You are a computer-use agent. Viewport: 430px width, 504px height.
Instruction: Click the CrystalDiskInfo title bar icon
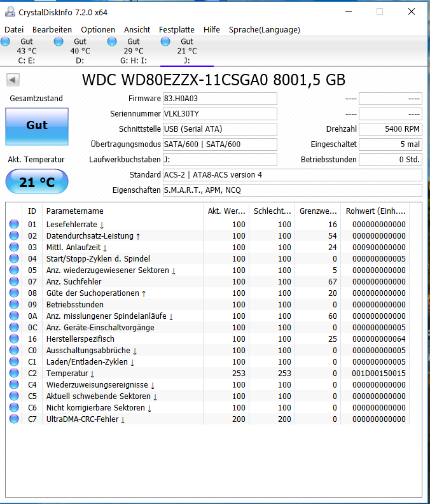pos(10,12)
